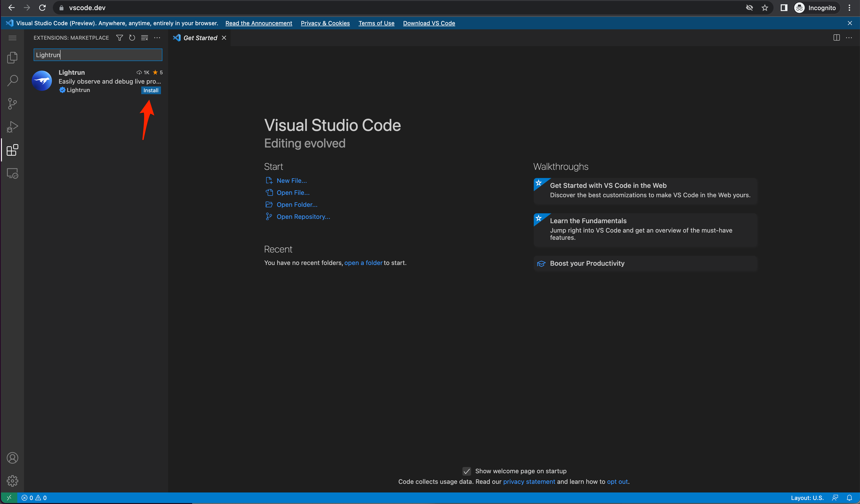Select the Get Started tab
This screenshot has height=504, width=860.
pos(200,38)
